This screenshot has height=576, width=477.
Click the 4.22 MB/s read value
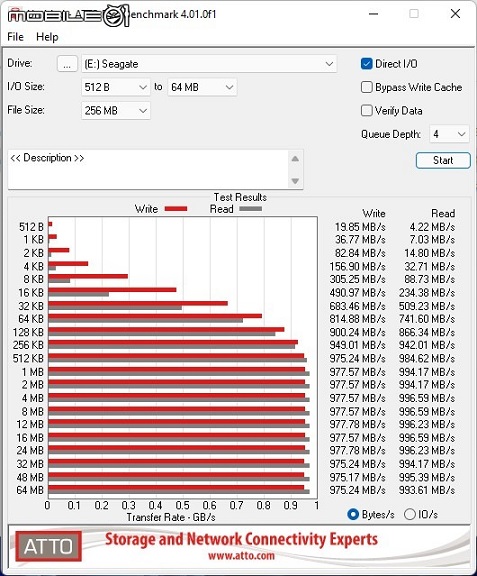(432, 227)
